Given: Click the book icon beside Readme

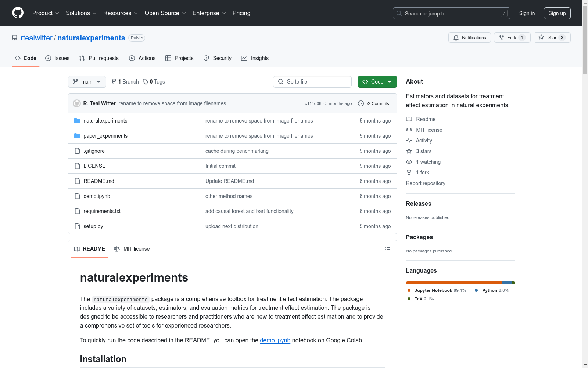Looking at the screenshot, I should [x=409, y=119].
